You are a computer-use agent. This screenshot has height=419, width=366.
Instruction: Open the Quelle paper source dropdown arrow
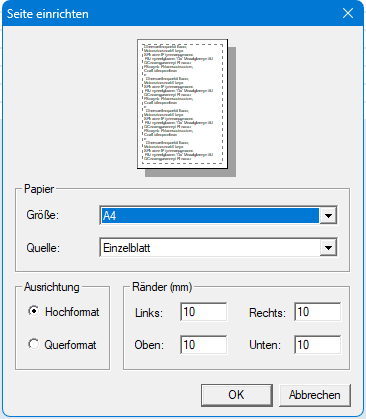pyautogui.click(x=328, y=248)
